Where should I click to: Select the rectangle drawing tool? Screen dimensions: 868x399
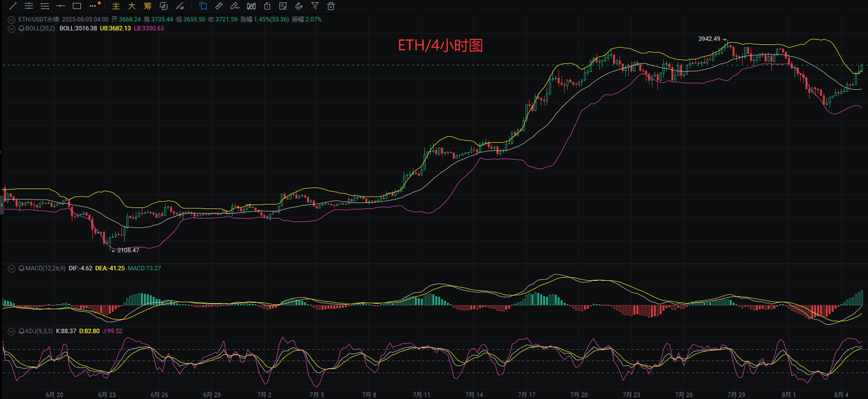(77, 6)
